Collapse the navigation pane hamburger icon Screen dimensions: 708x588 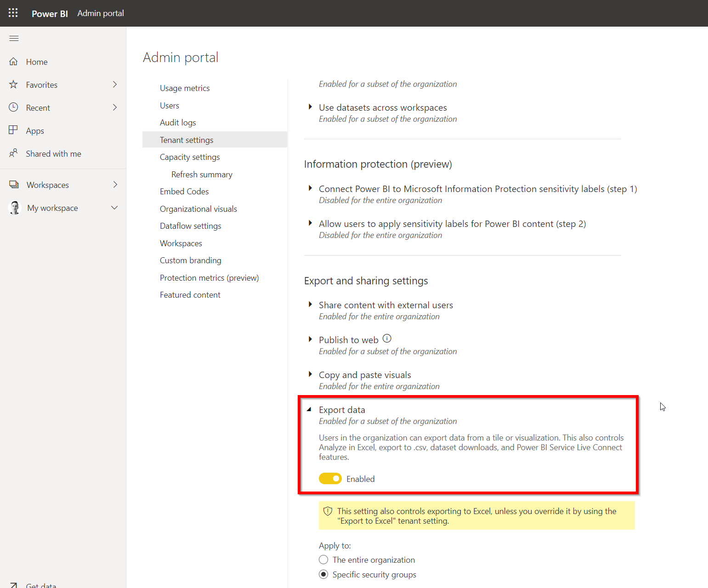coord(14,38)
